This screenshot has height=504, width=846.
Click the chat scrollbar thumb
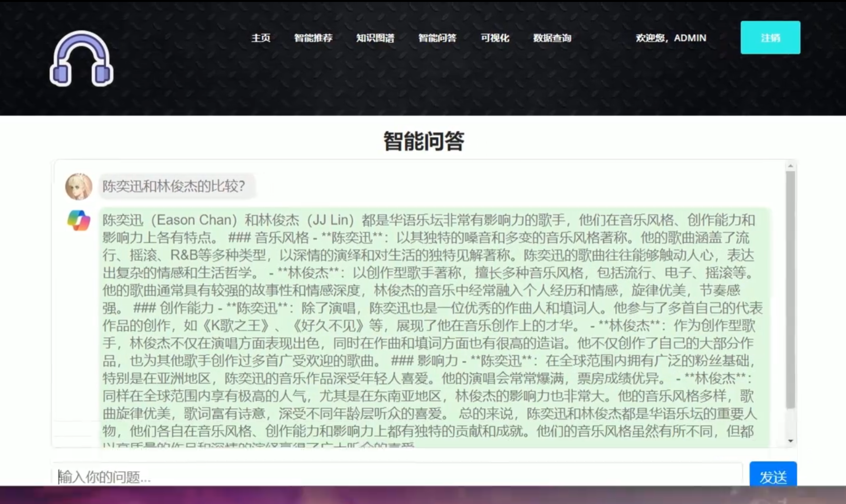[x=791, y=289]
